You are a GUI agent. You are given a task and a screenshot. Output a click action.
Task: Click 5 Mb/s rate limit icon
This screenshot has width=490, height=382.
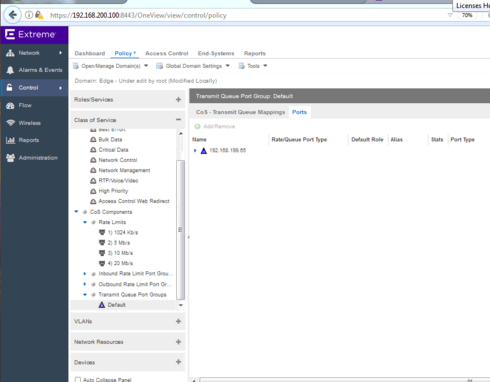tap(102, 242)
